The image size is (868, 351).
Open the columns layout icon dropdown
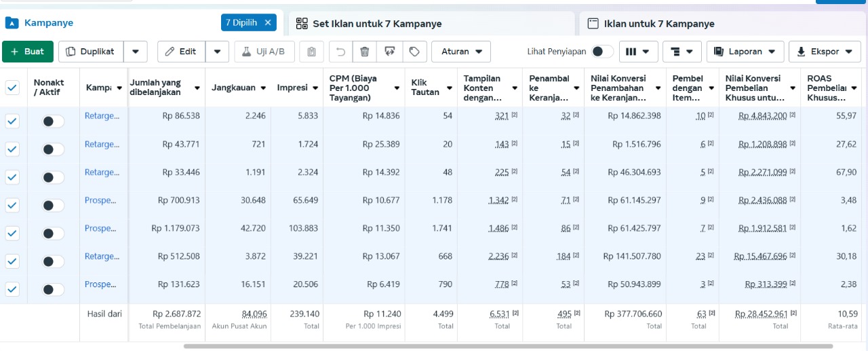[637, 52]
